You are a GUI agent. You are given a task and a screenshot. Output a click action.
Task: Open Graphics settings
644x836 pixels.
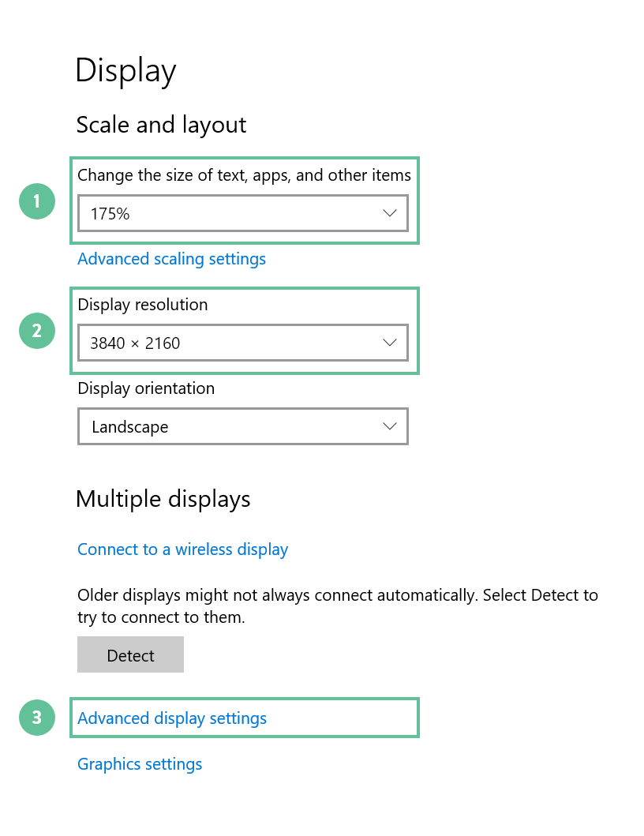(x=140, y=763)
